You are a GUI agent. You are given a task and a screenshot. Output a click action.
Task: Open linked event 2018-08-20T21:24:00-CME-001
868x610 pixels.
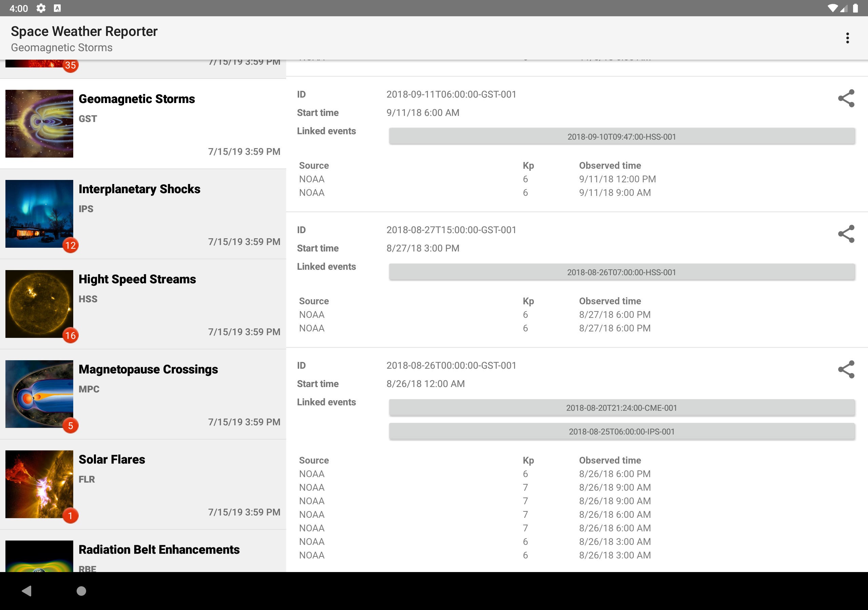point(622,408)
